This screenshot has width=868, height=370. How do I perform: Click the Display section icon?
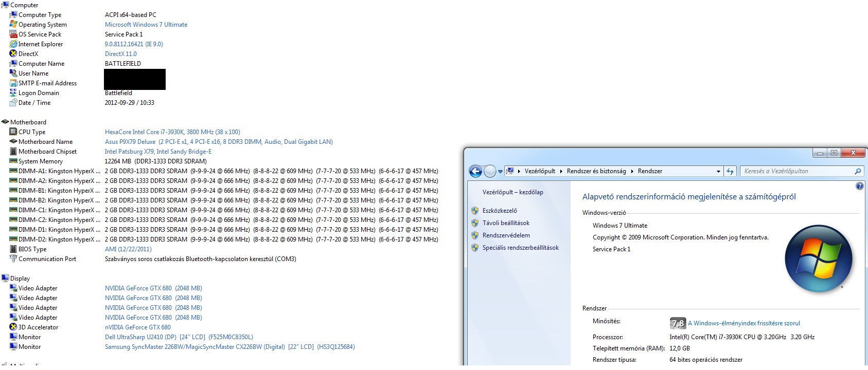[5, 278]
